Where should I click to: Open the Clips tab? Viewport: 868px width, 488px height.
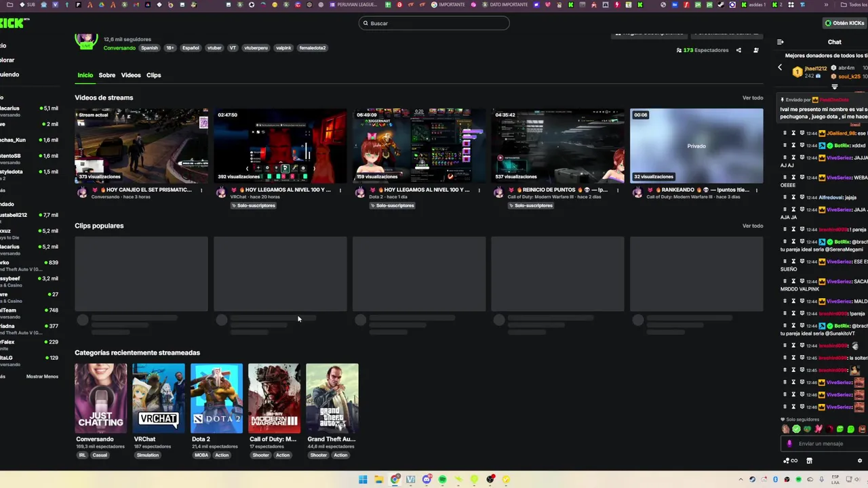(x=154, y=75)
